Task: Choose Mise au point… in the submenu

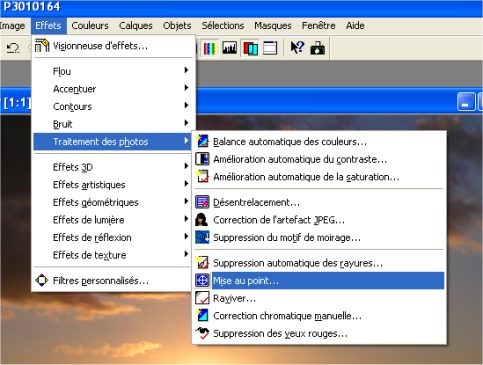Action: 319,281
